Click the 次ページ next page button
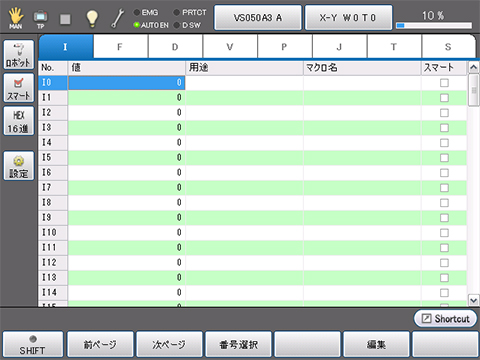The height and width of the screenshot is (360, 480). tap(169, 344)
